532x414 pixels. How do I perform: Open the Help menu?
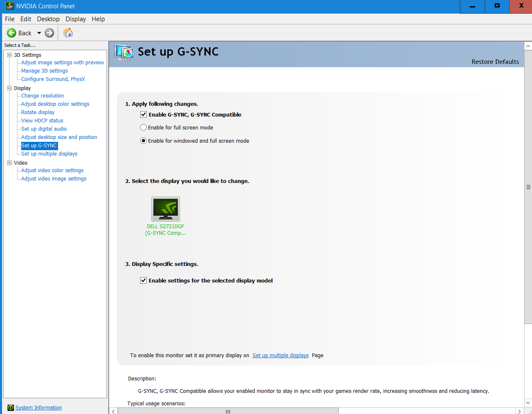tap(98, 19)
